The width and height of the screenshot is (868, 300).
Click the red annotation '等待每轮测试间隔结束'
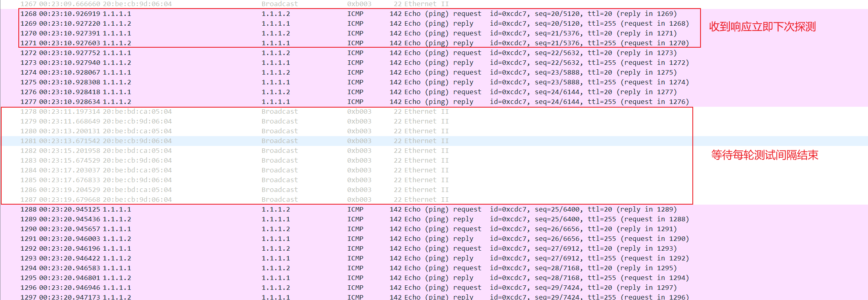[x=764, y=155]
